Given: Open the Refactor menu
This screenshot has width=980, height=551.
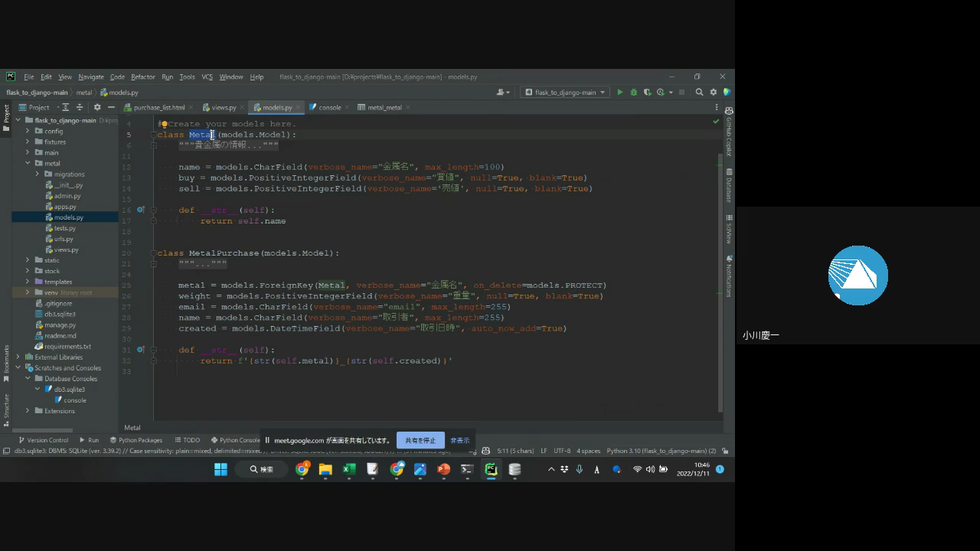Looking at the screenshot, I should (x=142, y=77).
